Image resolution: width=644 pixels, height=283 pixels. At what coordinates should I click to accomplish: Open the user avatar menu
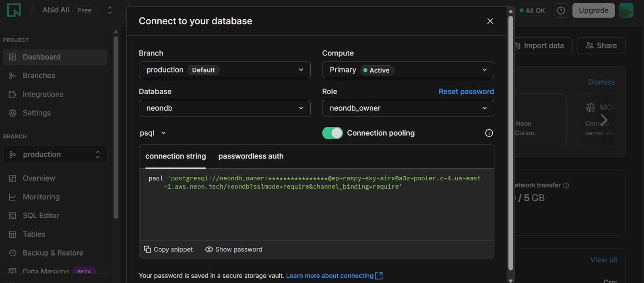click(626, 10)
